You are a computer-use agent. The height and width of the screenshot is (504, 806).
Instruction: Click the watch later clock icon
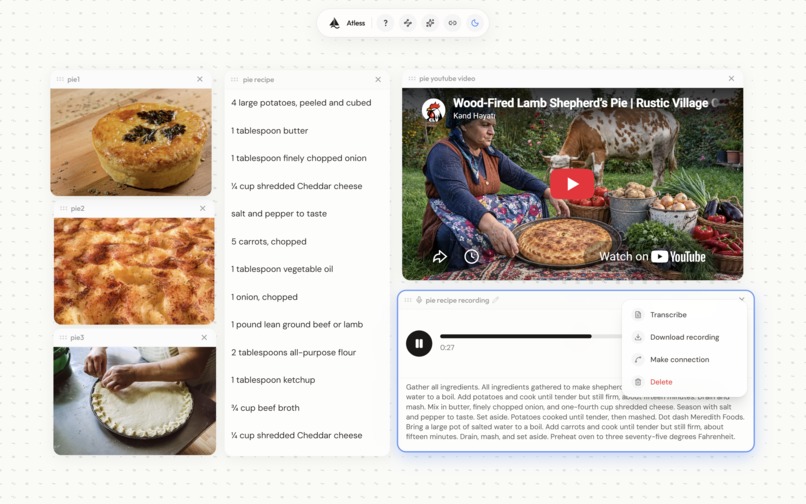(471, 256)
